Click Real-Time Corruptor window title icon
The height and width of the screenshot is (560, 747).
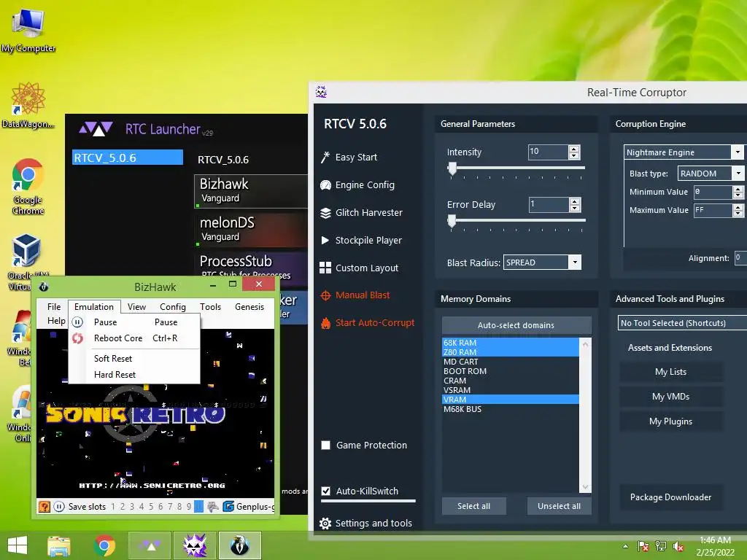[321, 93]
